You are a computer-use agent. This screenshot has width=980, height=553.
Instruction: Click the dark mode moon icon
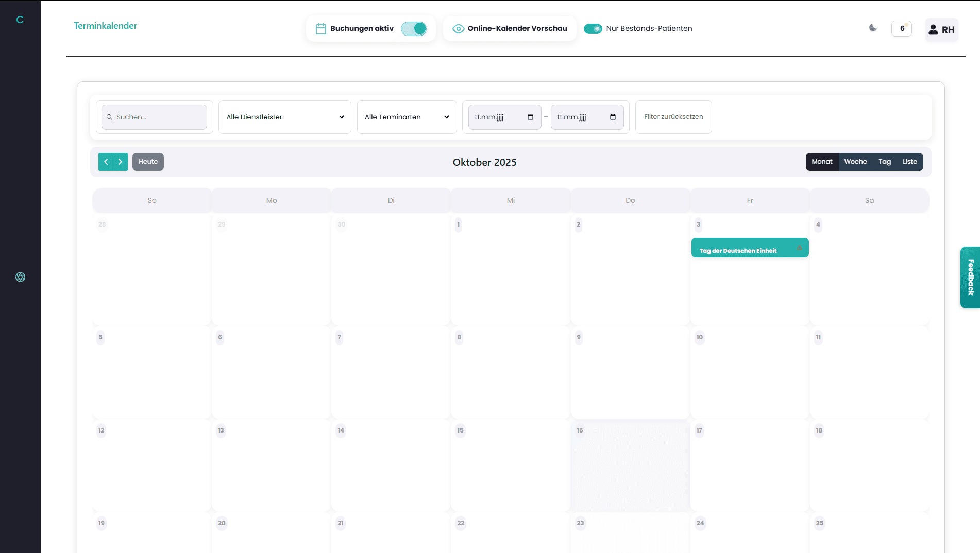pos(873,28)
